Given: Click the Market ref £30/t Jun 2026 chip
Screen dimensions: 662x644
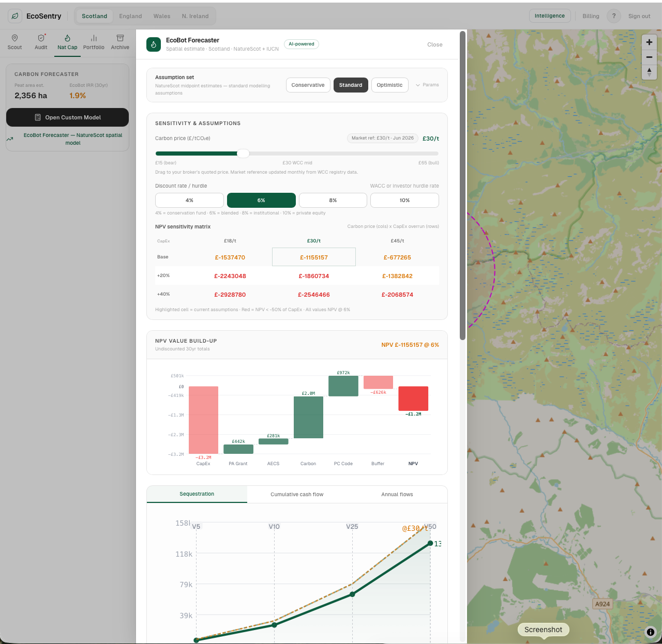Looking at the screenshot, I should click(x=383, y=138).
